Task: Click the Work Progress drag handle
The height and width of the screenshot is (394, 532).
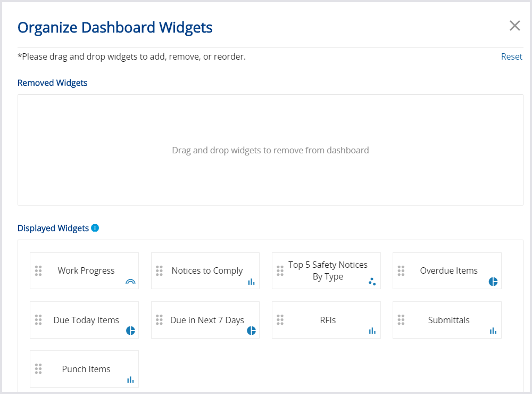Action: pos(38,270)
